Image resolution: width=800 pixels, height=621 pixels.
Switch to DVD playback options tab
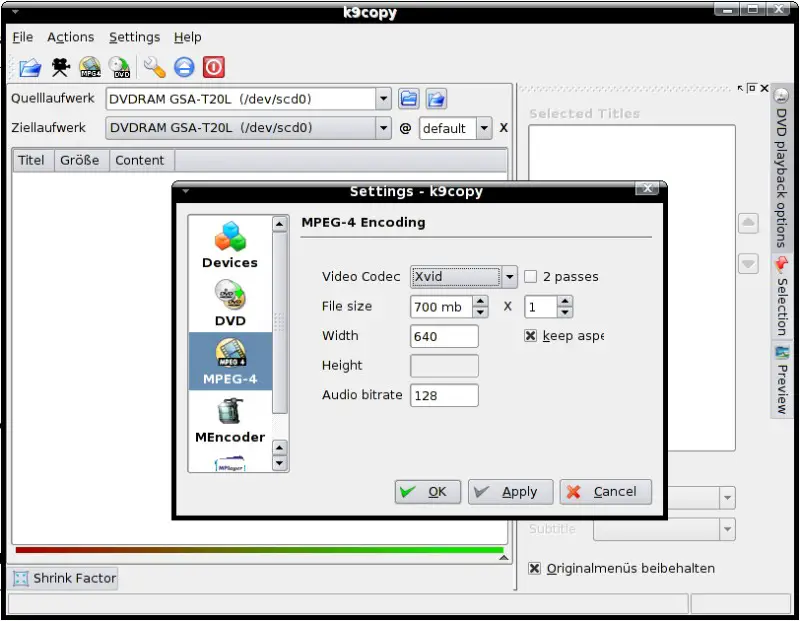[x=781, y=167]
